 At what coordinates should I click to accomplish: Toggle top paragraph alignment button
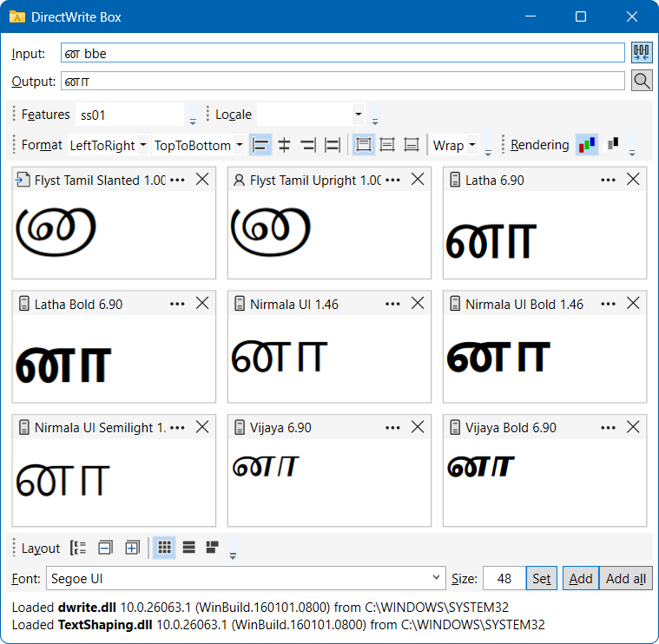tap(364, 145)
